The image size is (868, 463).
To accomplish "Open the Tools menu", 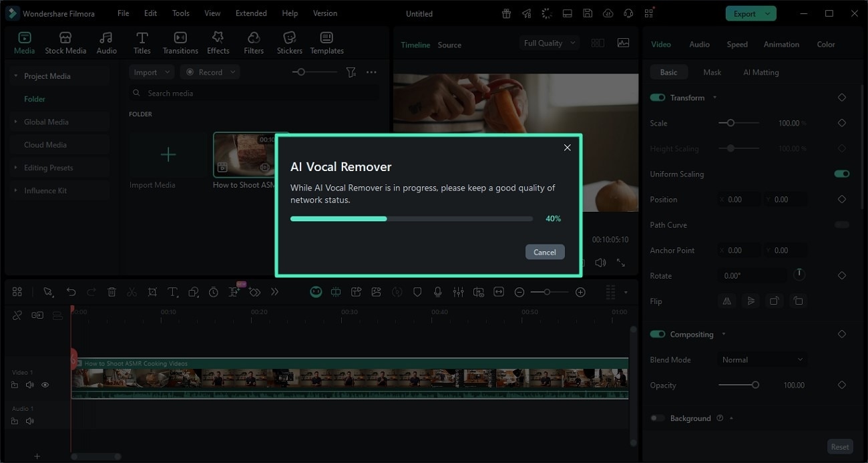I will [179, 13].
